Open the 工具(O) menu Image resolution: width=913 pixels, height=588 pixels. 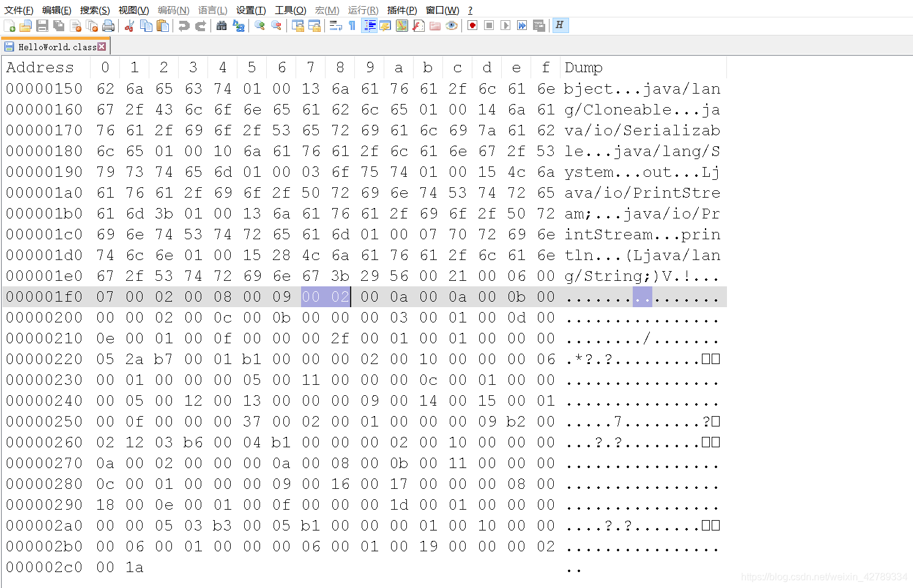[291, 10]
